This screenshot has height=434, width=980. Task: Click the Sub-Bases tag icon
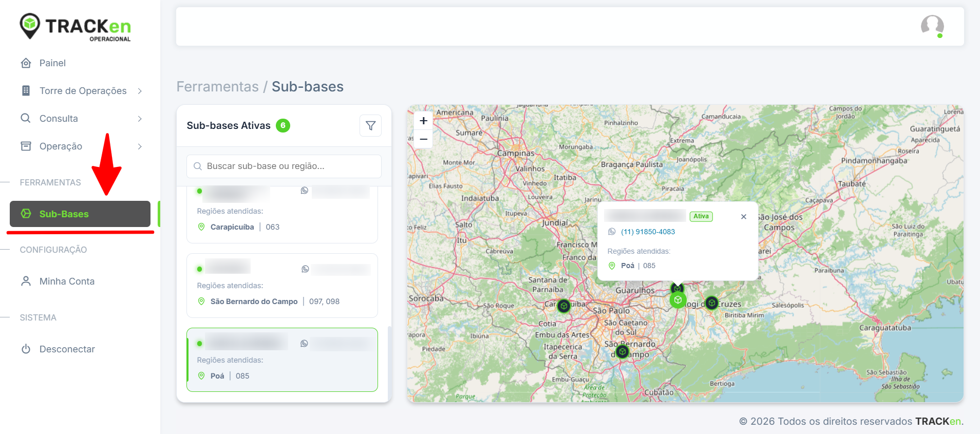pos(26,214)
